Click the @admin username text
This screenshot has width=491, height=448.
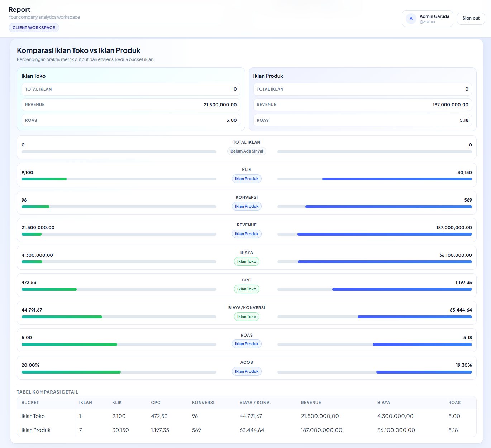[427, 21]
